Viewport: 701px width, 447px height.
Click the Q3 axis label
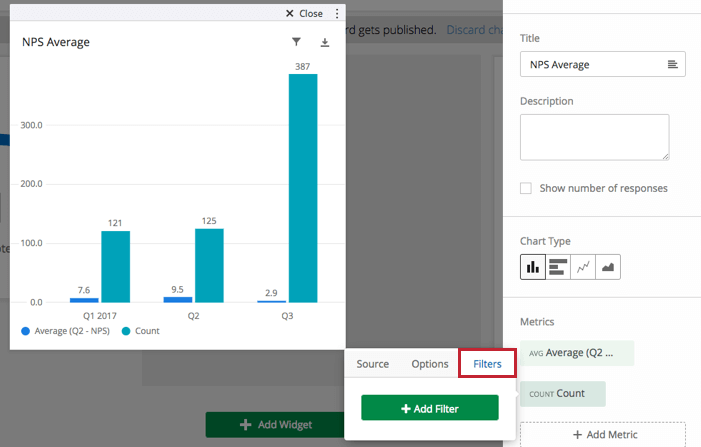tap(287, 316)
